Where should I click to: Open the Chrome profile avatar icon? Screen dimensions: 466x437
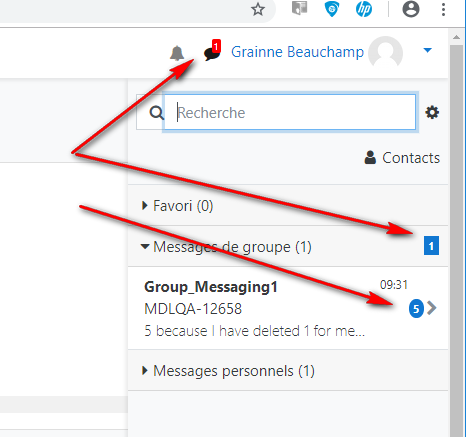click(x=411, y=9)
